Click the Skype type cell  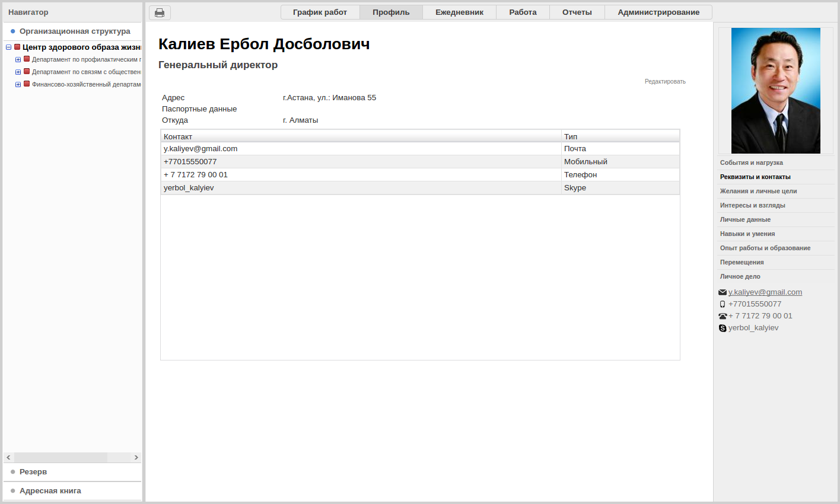point(621,188)
